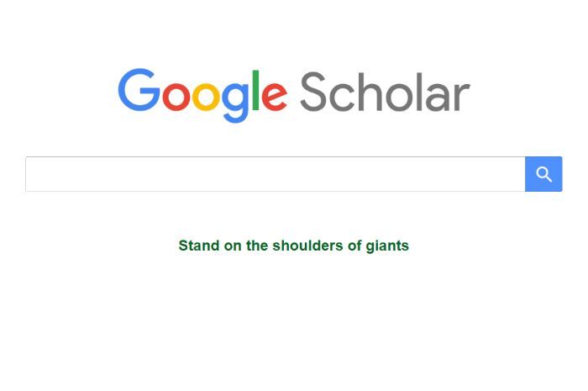The height and width of the screenshot is (391, 588).
Task: Click the Google Scholar logo
Action: pyautogui.click(x=294, y=95)
